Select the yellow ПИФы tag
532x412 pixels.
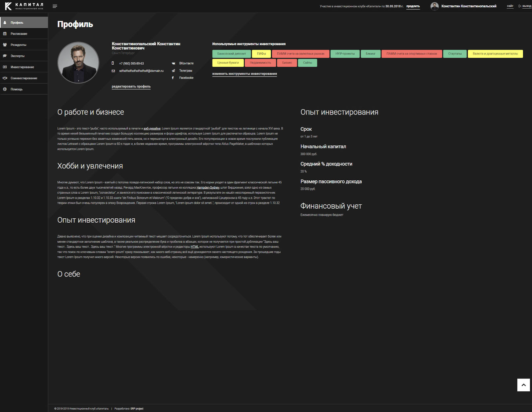coord(261,54)
